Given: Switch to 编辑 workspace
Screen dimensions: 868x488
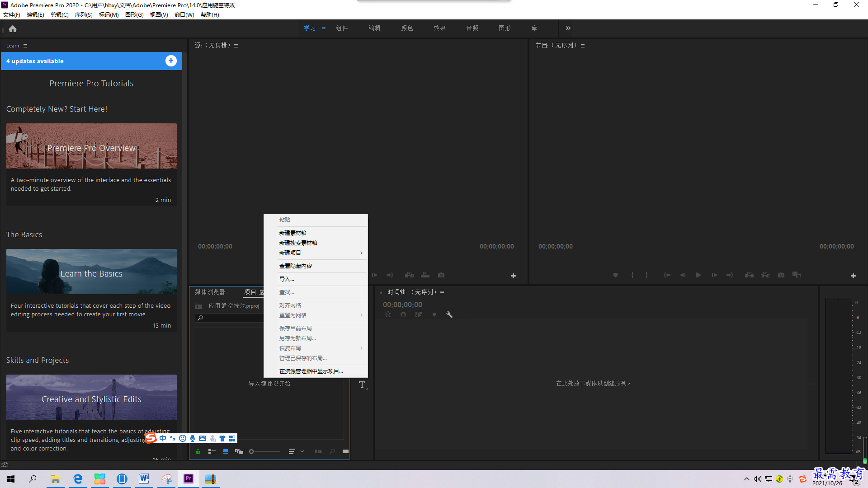Looking at the screenshot, I should coord(374,28).
